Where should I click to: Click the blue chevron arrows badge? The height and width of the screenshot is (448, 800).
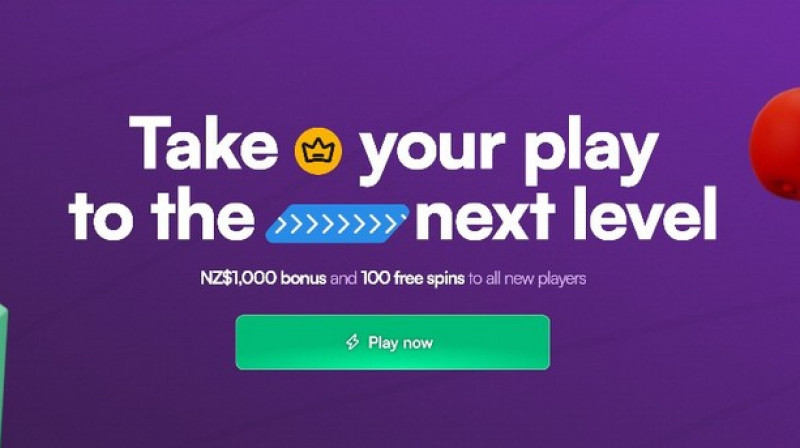(337, 223)
